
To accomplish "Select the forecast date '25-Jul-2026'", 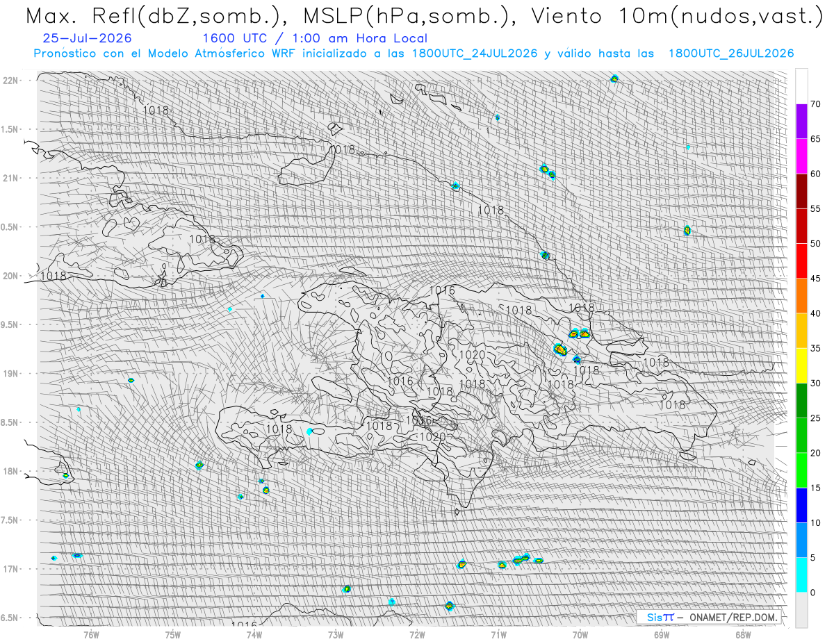I will point(87,39).
